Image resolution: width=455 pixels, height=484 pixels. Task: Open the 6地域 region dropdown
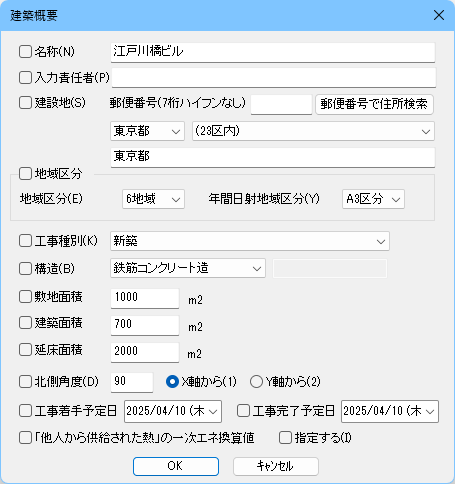click(153, 199)
